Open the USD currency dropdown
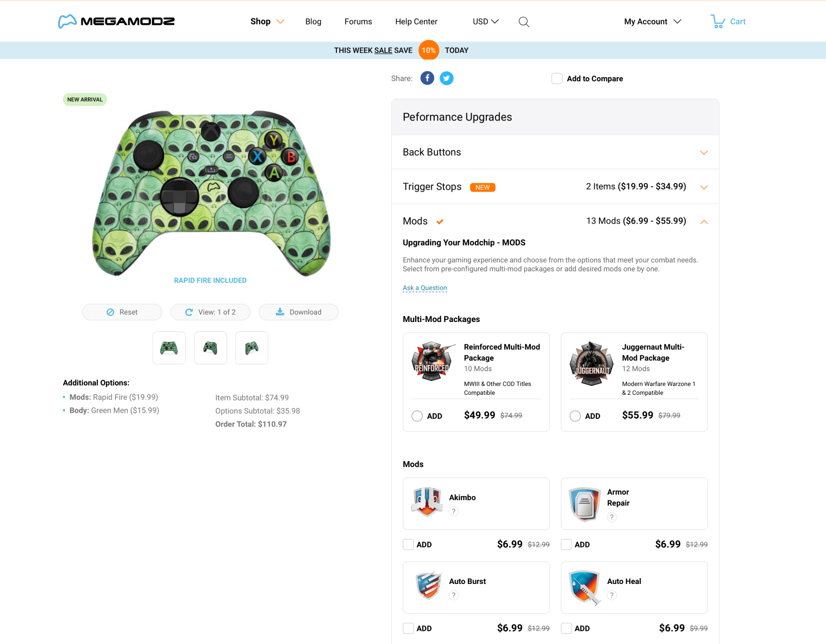The height and width of the screenshot is (644, 826). point(485,22)
